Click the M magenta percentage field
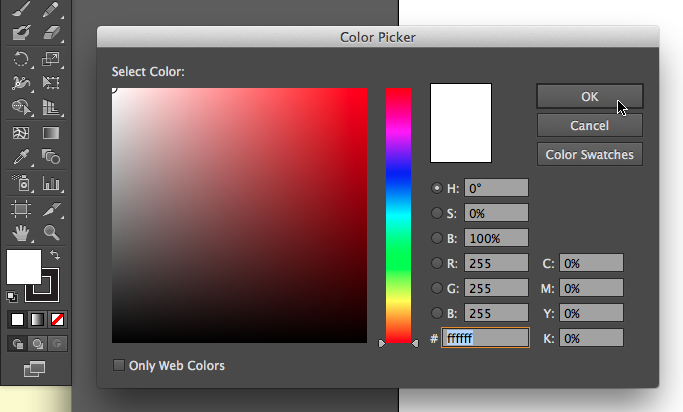683x412 pixels. click(591, 288)
